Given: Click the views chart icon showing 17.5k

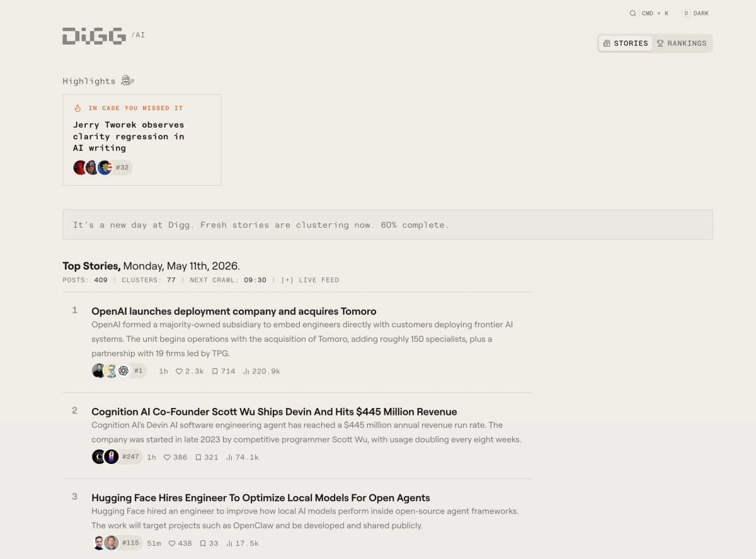Looking at the screenshot, I should [x=230, y=543].
